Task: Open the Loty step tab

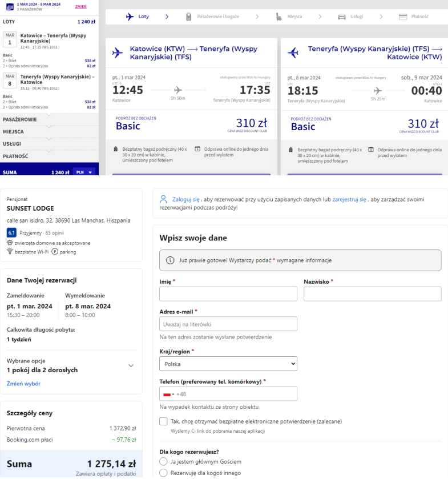Action: pyautogui.click(x=138, y=17)
